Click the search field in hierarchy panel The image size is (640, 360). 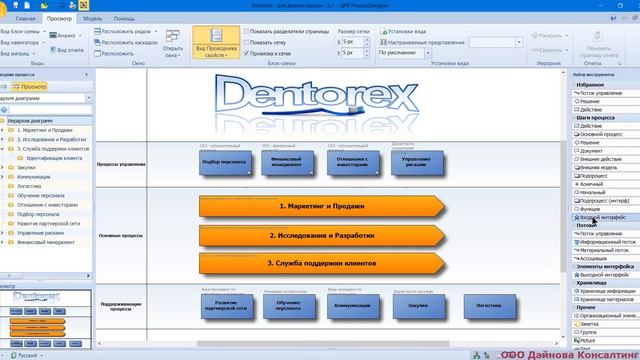click(51, 110)
